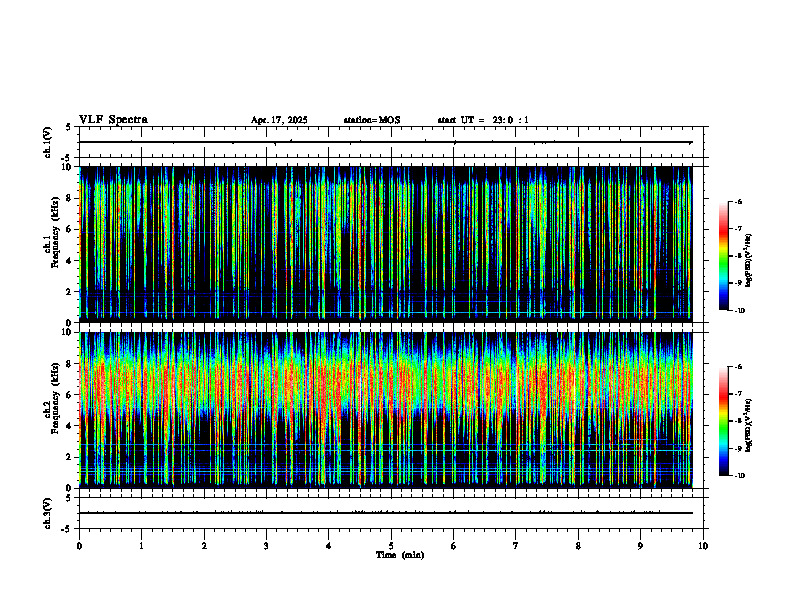The height and width of the screenshot is (612, 792).
Task: Click time axis tick label "10"
Action: click(x=703, y=546)
